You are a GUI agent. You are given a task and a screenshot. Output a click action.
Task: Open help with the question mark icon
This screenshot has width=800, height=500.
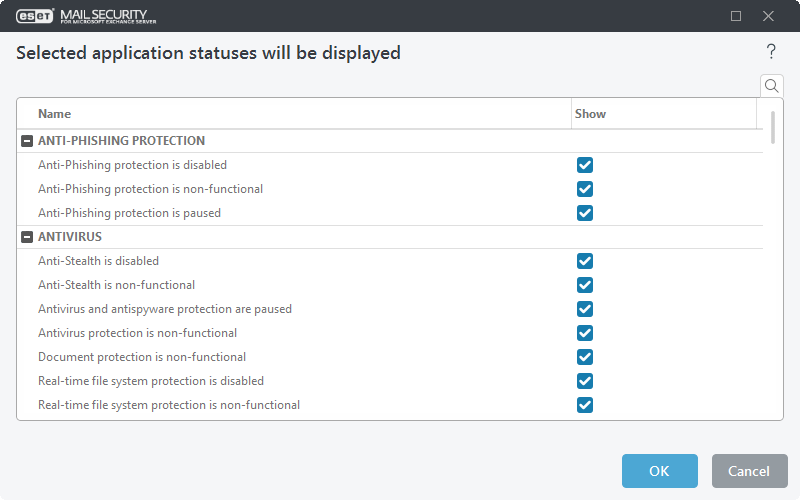coord(771,52)
